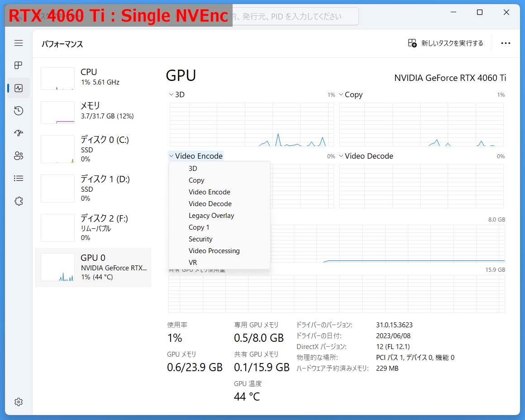Click 新しいタスクを実行する button
This screenshot has height=420, width=525.
445,43
